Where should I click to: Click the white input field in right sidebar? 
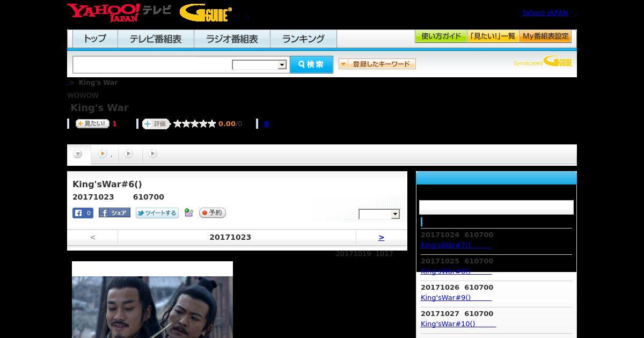point(496,208)
